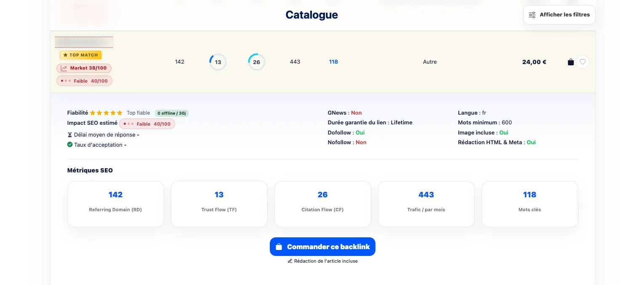Click the Trust Flow 13 circular gauge
Viewport: 644px width, 285px height.
[x=218, y=62]
